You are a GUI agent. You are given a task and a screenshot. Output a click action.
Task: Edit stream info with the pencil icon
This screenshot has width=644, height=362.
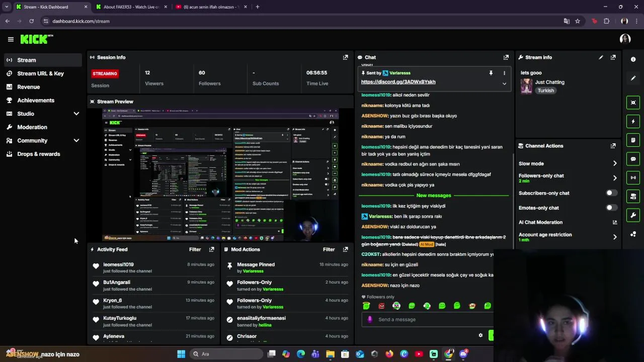(x=601, y=57)
